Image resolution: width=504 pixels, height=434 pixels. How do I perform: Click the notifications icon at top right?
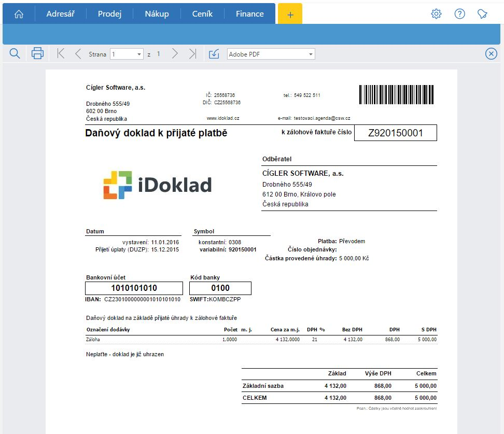[483, 14]
